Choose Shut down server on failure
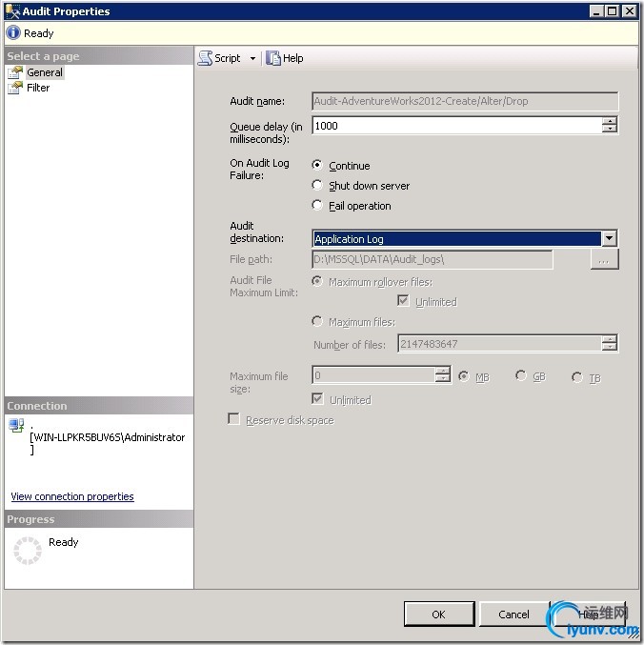Screen dimensions: 644x645 (x=316, y=185)
